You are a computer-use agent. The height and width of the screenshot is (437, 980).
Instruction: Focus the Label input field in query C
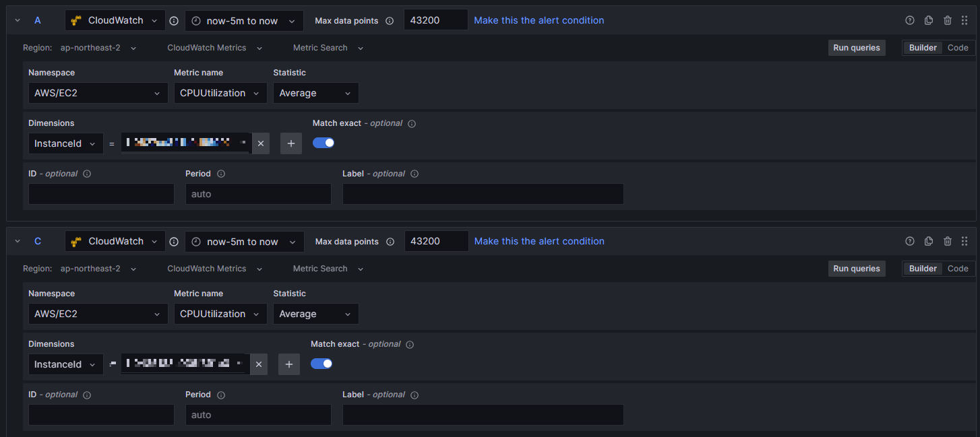[483, 415]
